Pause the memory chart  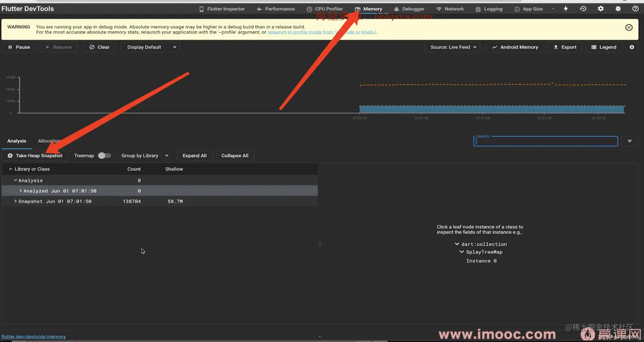click(19, 47)
